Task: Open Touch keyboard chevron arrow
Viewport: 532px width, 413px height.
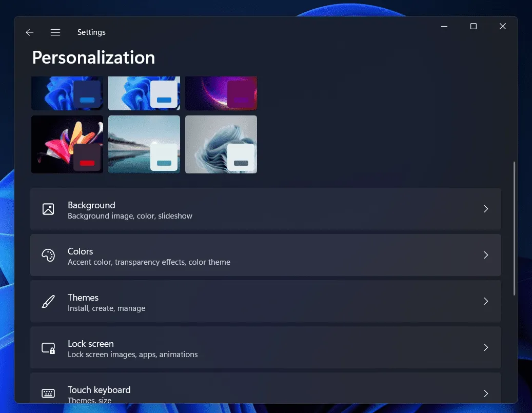Action: coord(486,394)
